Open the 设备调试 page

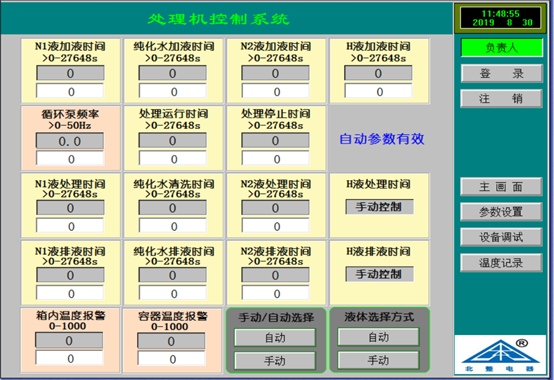pos(501,237)
